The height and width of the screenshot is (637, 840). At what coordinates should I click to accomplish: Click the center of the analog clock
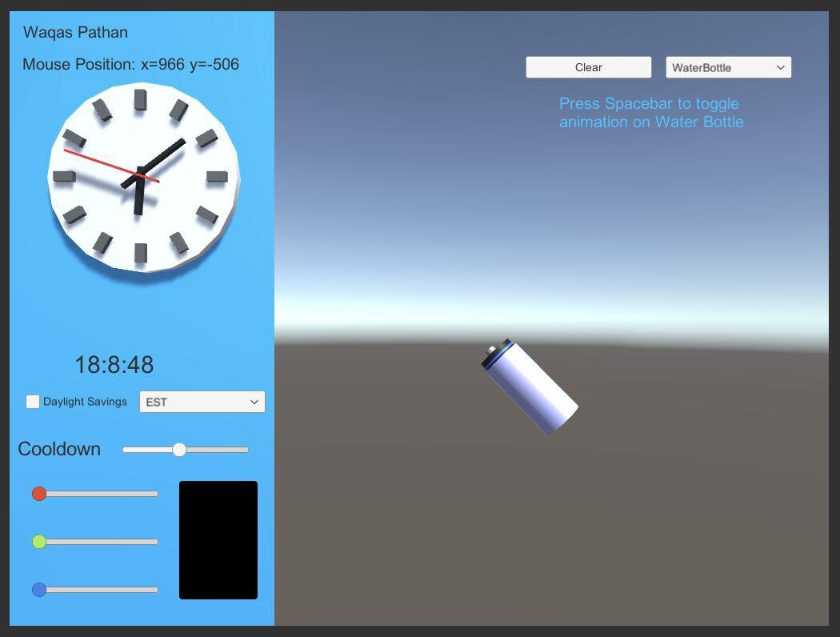pyautogui.click(x=142, y=177)
